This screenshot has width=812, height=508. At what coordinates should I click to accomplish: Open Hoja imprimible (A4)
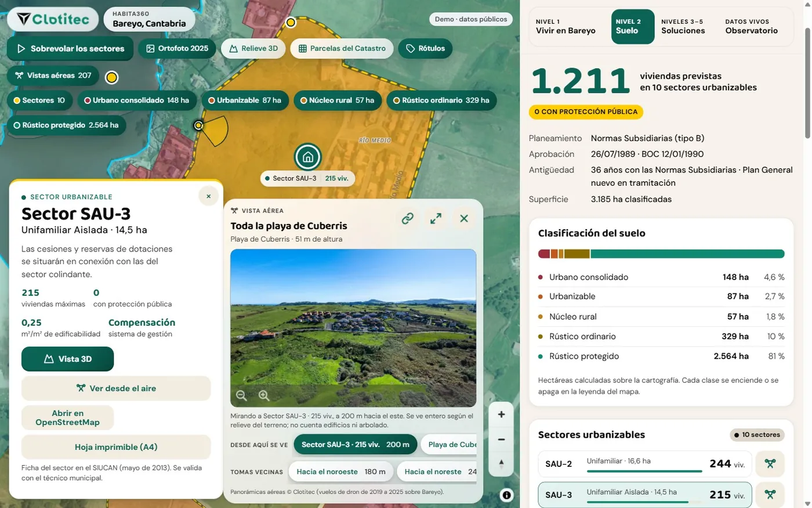116,447
